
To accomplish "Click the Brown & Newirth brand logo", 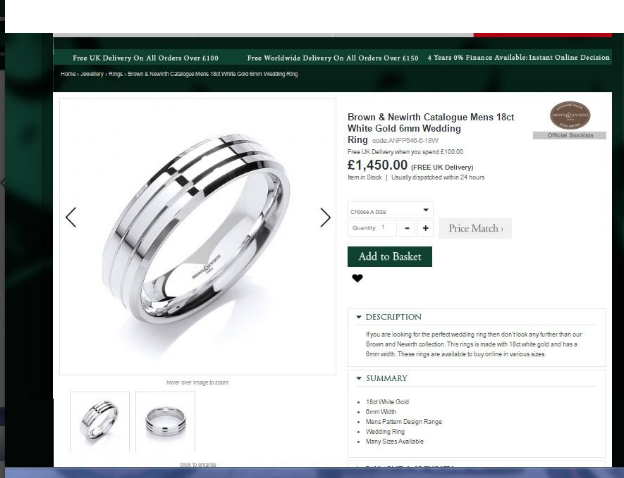I will pyautogui.click(x=570, y=115).
